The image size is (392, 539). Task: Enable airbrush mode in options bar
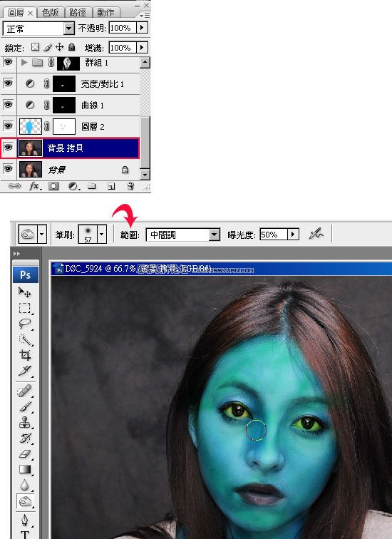coord(316,235)
